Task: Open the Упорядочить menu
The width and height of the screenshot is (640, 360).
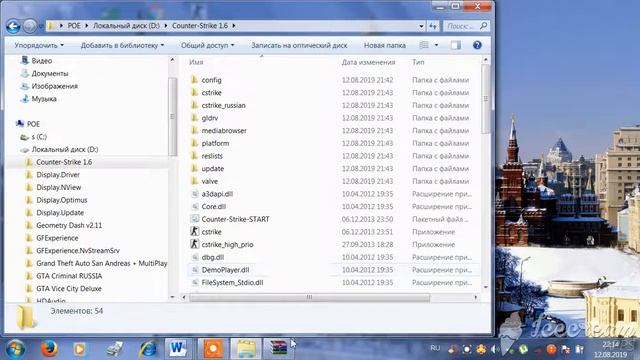Action: [39, 45]
